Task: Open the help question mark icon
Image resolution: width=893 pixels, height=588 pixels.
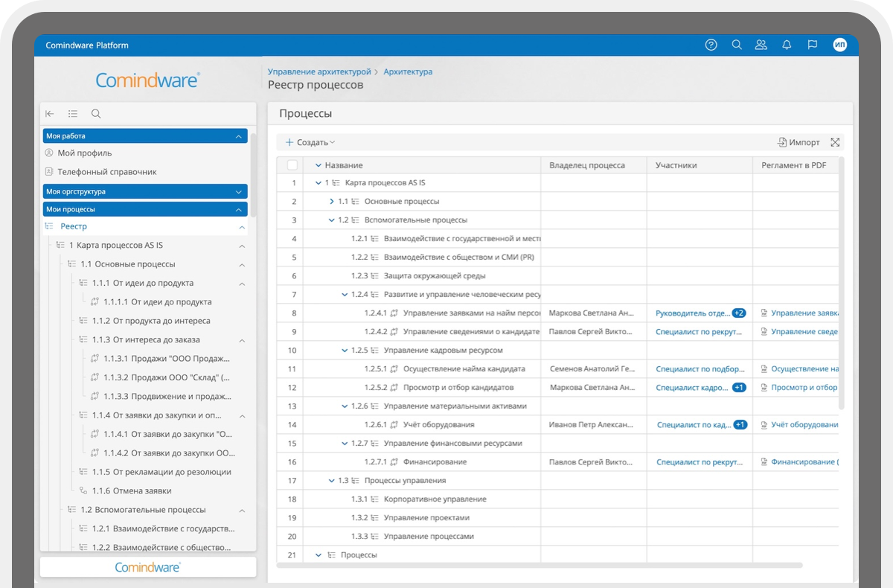Action: coord(711,45)
